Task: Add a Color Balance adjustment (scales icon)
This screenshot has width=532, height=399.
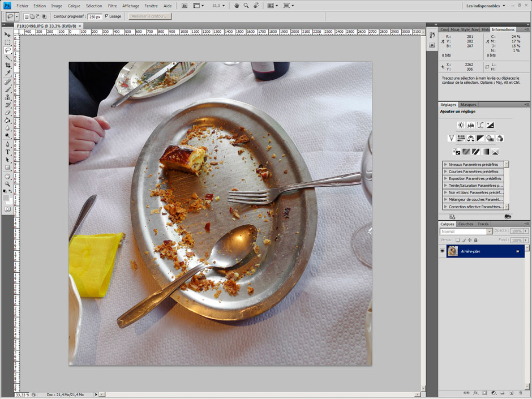Action: [x=471, y=138]
